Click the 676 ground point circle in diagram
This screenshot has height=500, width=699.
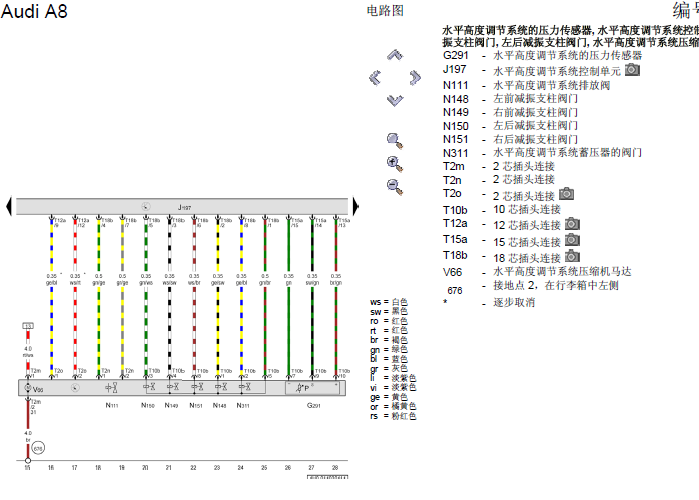point(38,448)
